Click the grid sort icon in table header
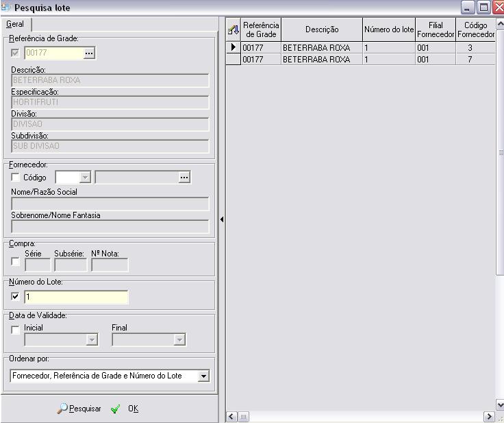Viewport: 504px width, 423px height. pyautogui.click(x=233, y=29)
